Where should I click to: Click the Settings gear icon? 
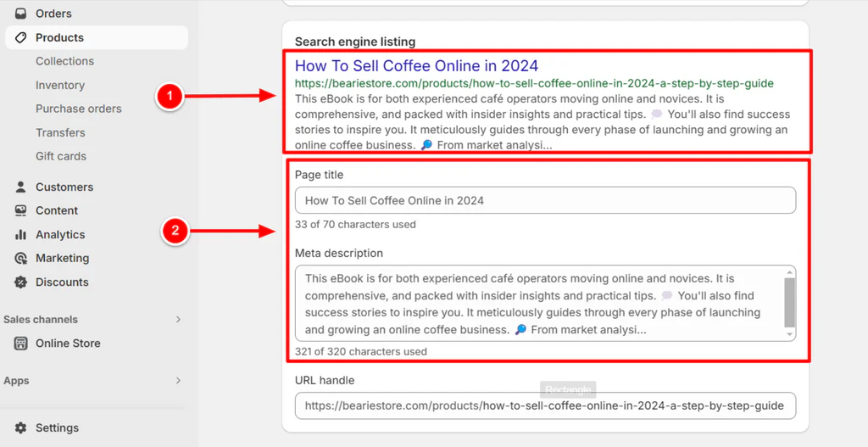[x=20, y=428]
